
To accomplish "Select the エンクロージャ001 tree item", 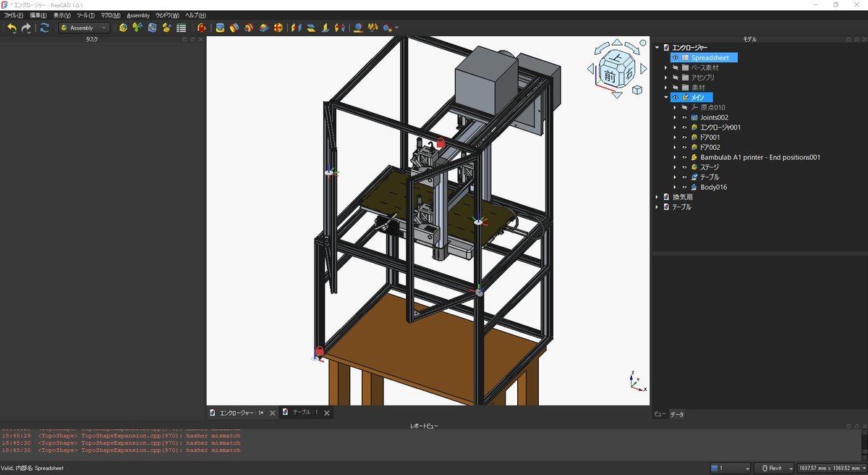I will tap(720, 127).
